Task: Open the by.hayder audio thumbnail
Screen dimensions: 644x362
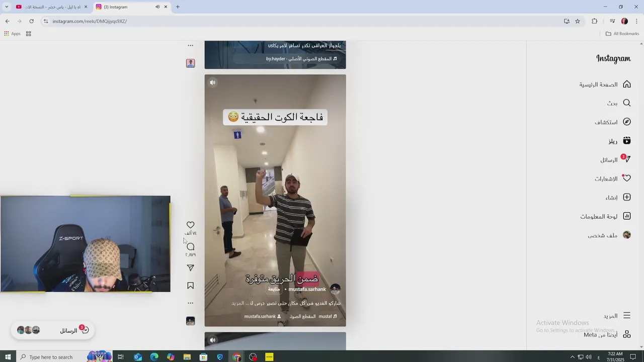Action: [190, 63]
